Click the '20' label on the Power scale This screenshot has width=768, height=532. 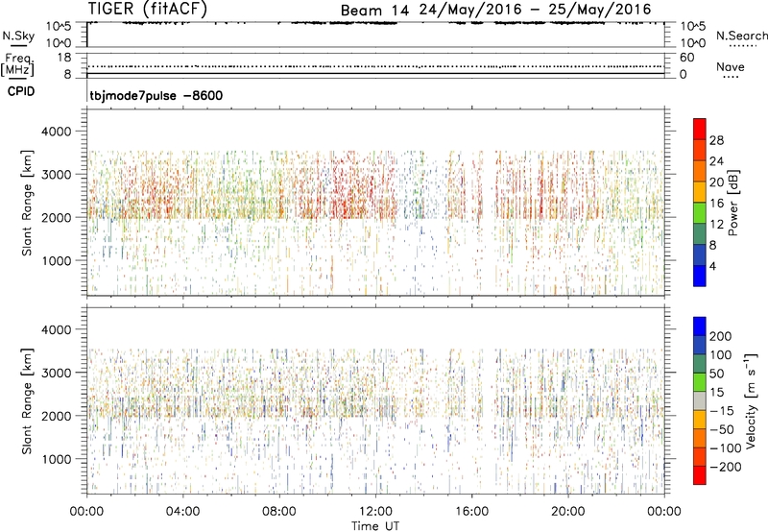pyautogui.click(x=716, y=182)
